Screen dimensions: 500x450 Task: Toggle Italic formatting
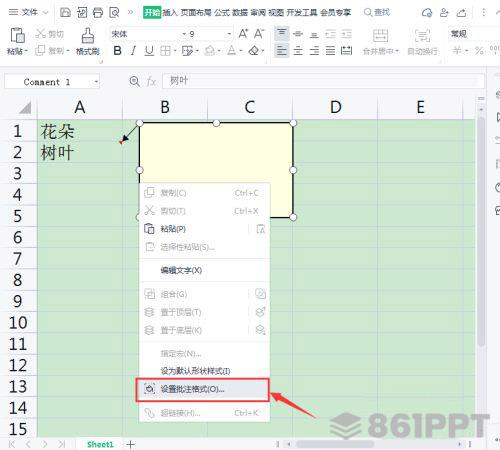tap(133, 51)
